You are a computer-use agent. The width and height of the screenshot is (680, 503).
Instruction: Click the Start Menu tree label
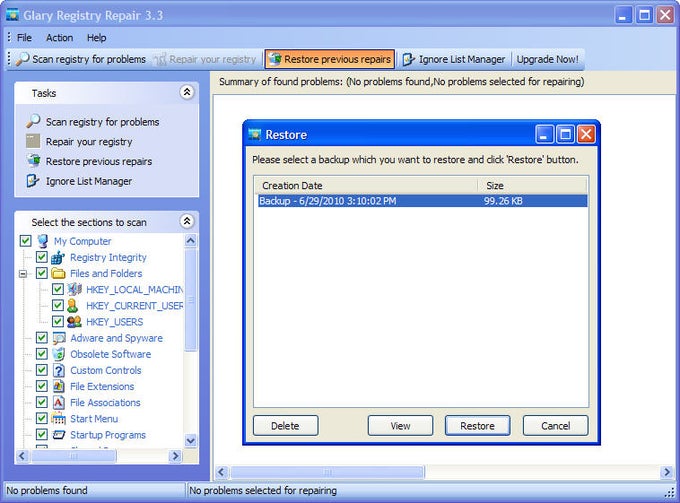click(94, 418)
